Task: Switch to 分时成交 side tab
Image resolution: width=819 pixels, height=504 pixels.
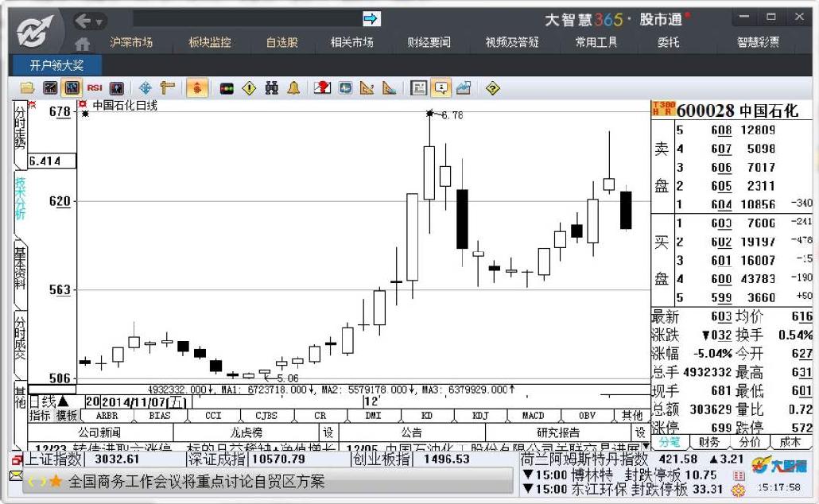Action: 20,338
